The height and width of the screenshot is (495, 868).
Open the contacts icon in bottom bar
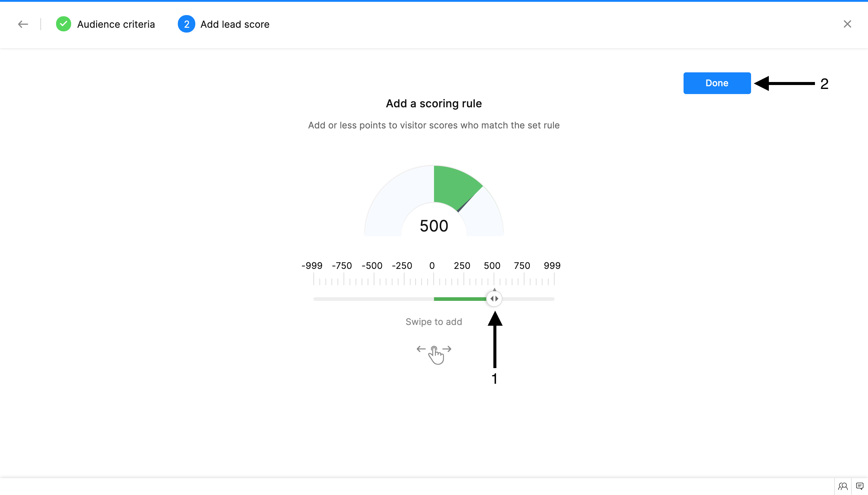click(842, 486)
